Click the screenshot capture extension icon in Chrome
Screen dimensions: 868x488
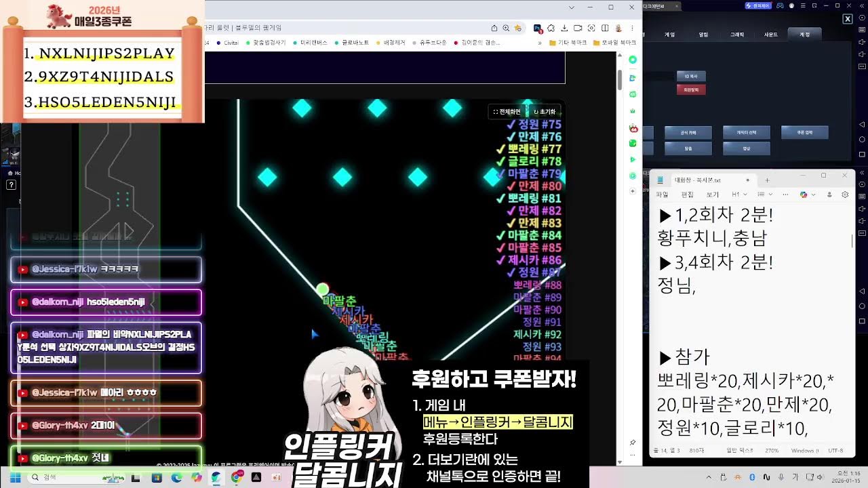591,28
